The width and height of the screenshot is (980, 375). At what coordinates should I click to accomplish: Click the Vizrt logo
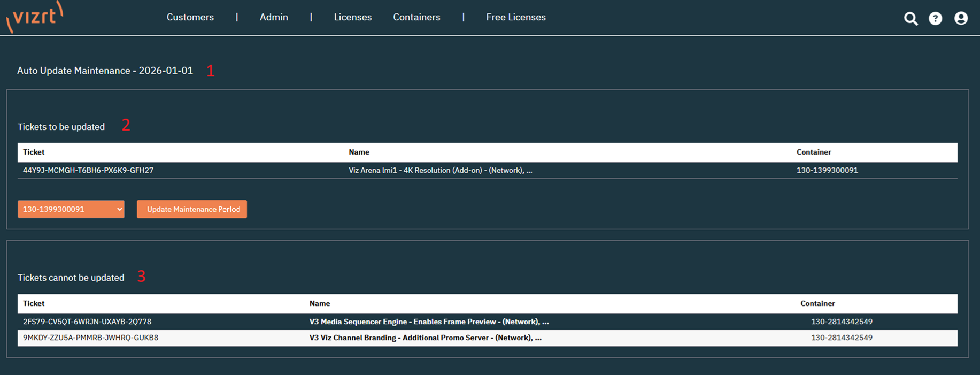[35, 17]
